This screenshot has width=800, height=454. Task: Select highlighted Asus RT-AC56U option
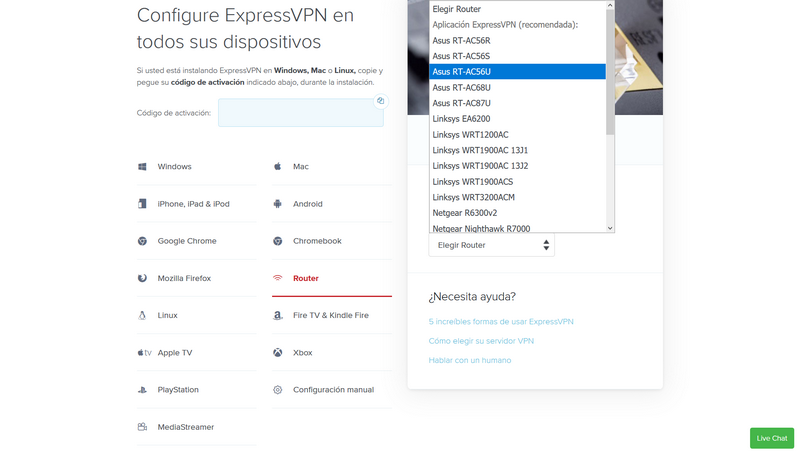[x=517, y=72]
